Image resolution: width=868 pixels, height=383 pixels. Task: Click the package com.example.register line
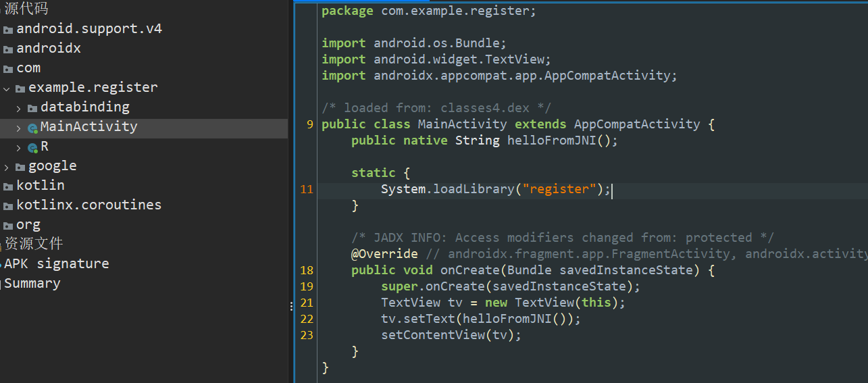click(429, 11)
